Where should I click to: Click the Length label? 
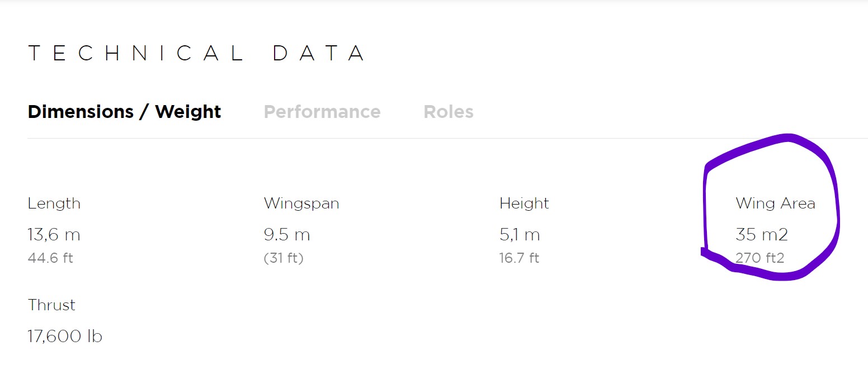(54, 203)
